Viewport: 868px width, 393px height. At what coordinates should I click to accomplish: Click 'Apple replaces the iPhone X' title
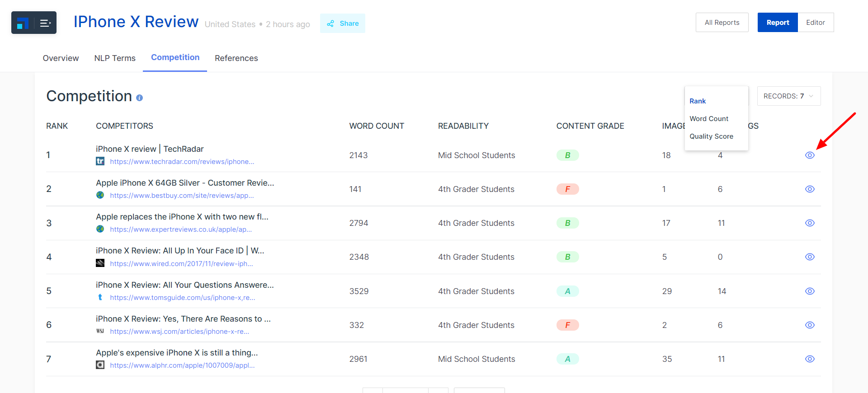182,217
